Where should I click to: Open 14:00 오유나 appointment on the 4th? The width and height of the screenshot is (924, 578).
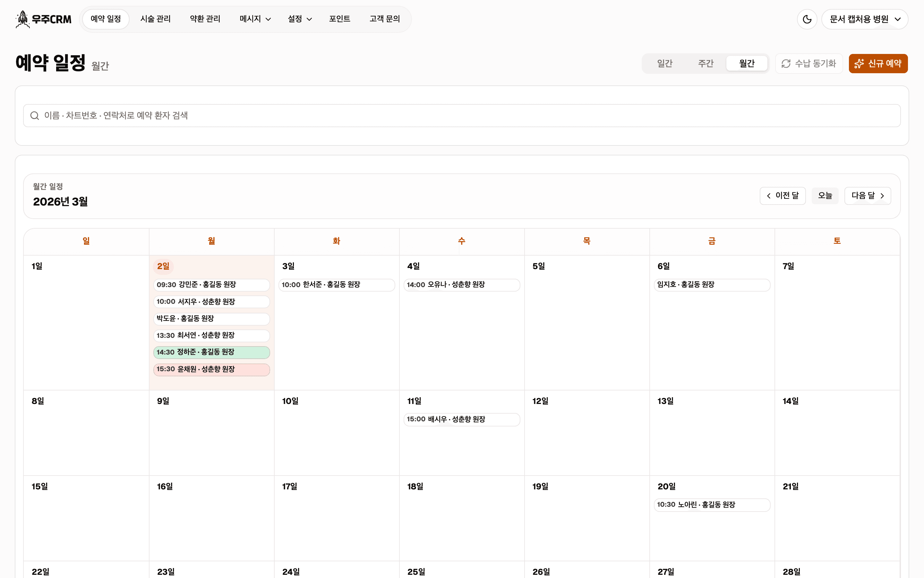462,285
